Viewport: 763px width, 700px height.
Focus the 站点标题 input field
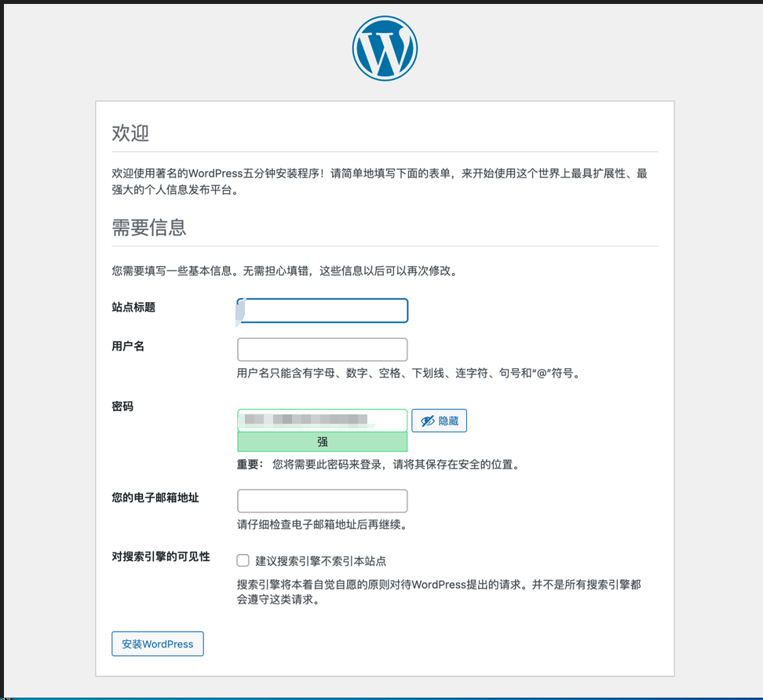(x=322, y=310)
